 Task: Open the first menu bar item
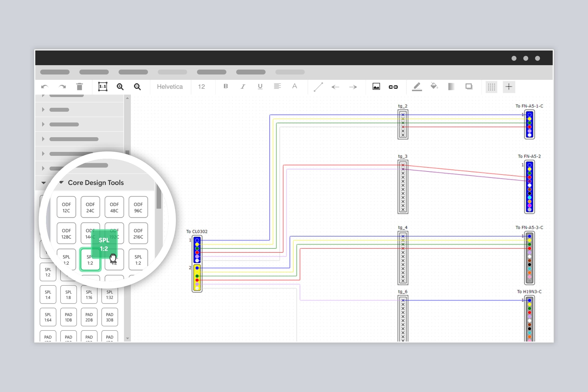pos(55,72)
